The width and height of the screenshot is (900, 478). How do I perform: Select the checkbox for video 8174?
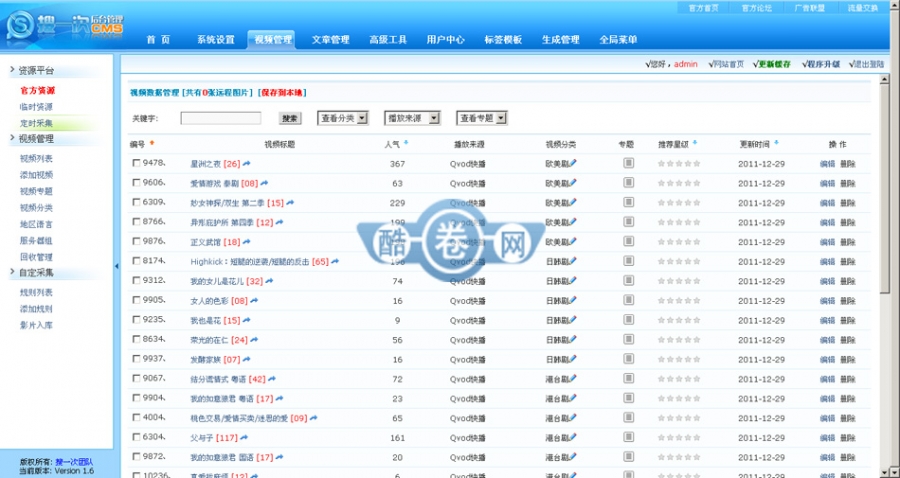[x=136, y=261]
